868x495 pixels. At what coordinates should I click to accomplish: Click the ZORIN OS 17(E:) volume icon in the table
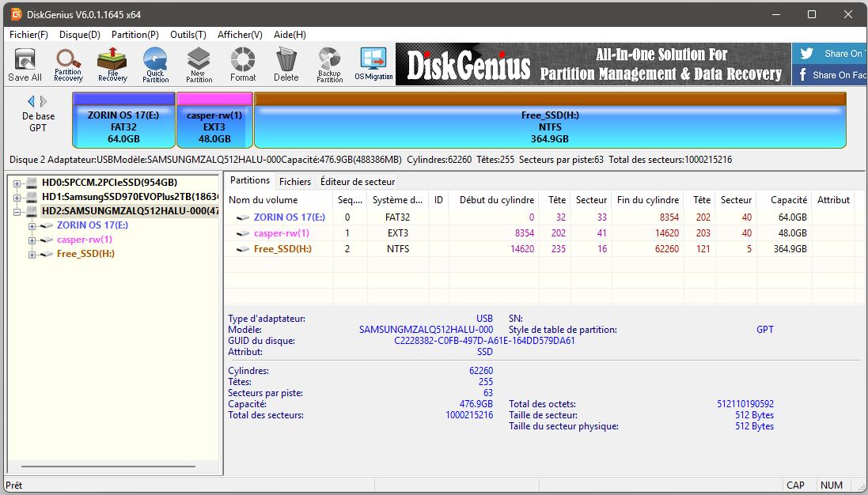[242, 218]
